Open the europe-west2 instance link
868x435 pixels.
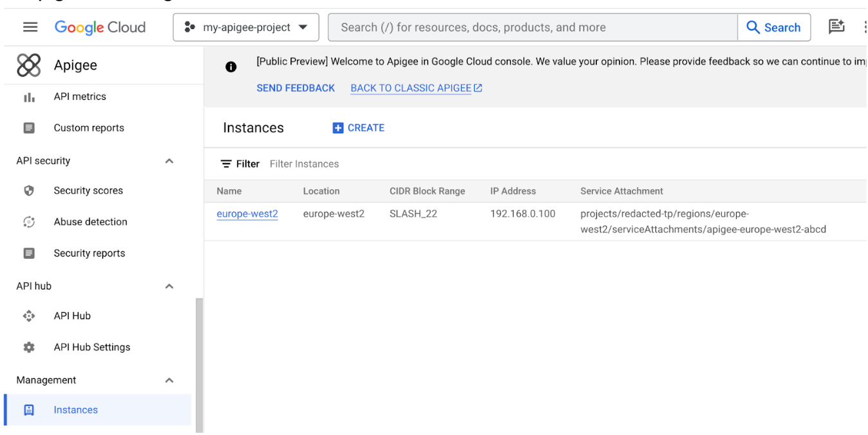point(247,213)
